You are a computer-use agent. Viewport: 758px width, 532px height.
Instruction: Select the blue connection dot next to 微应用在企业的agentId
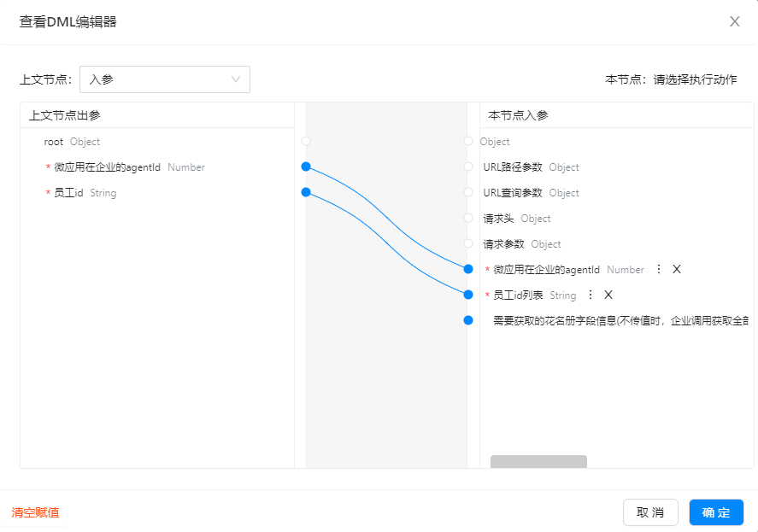coord(305,167)
